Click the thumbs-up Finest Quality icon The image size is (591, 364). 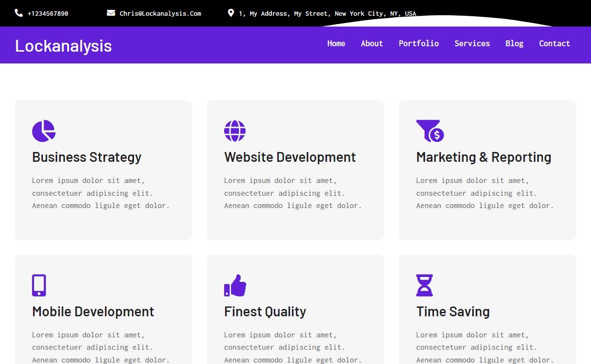coord(235,285)
